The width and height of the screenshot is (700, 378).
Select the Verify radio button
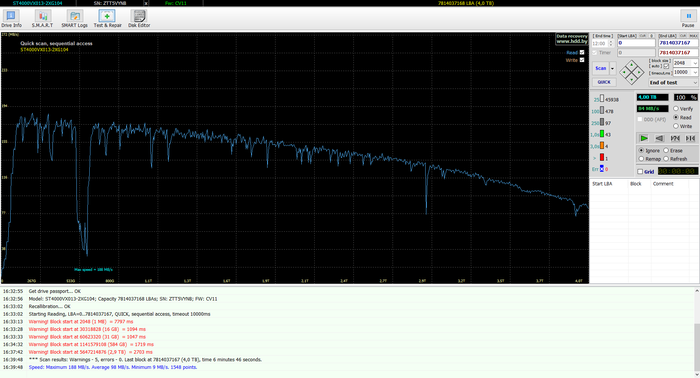coord(676,108)
